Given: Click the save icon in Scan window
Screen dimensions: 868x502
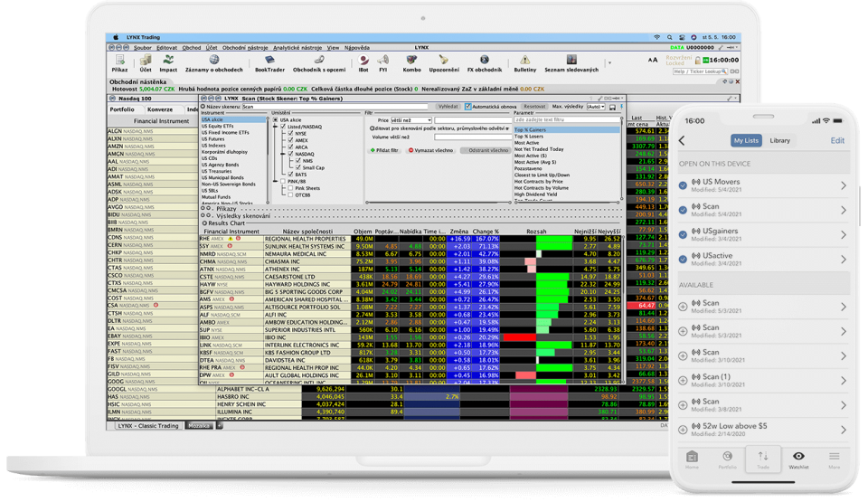Looking at the screenshot, I should [612, 107].
